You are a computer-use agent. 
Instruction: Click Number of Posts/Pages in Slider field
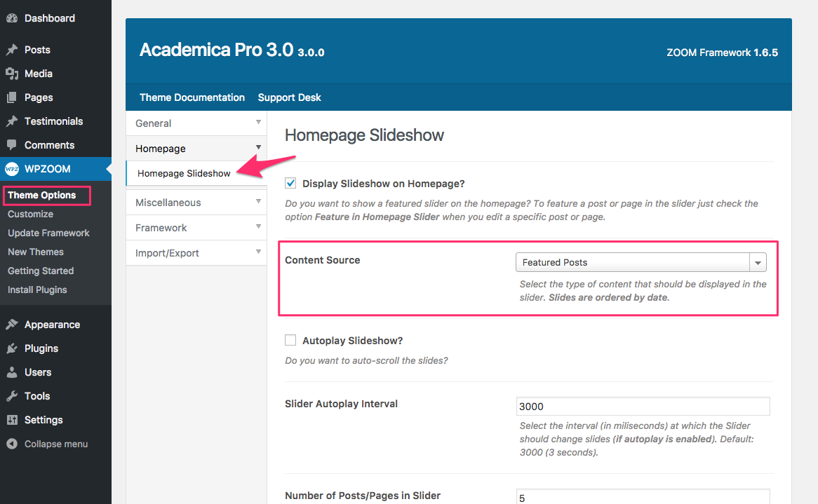click(643, 497)
